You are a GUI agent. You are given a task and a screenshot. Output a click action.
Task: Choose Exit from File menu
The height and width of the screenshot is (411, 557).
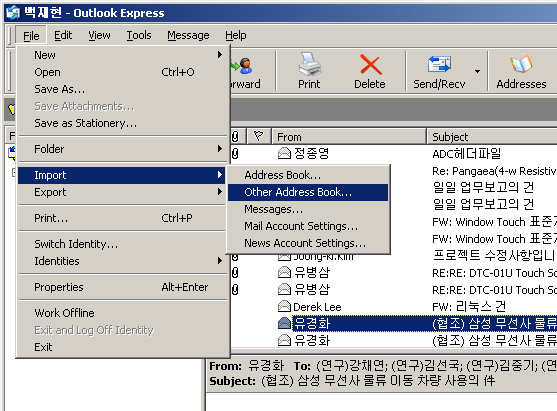[x=121, y=347]
